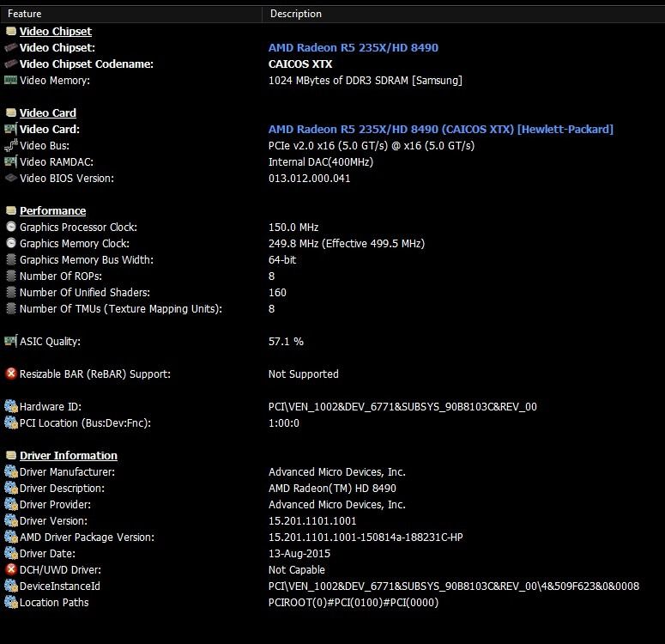Click the gear icon beside PCI Location
Viewport: 665px width, 644px height.
click(11, 422)
